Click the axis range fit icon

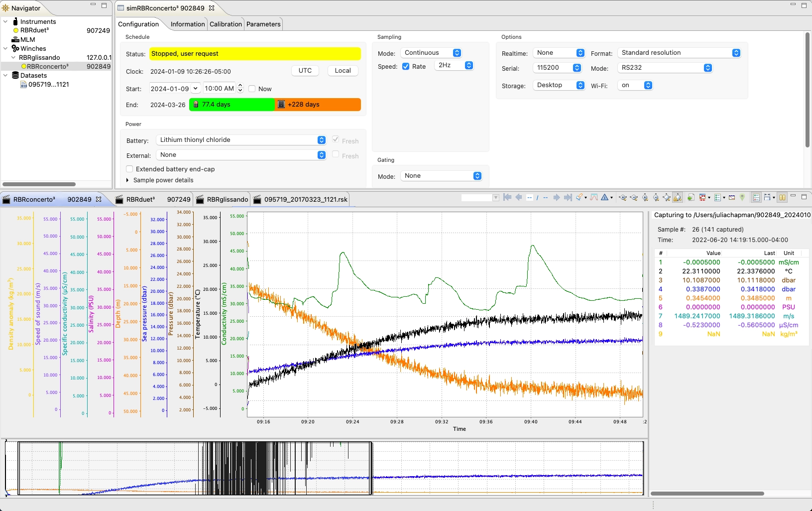click(x=767, y=198)
